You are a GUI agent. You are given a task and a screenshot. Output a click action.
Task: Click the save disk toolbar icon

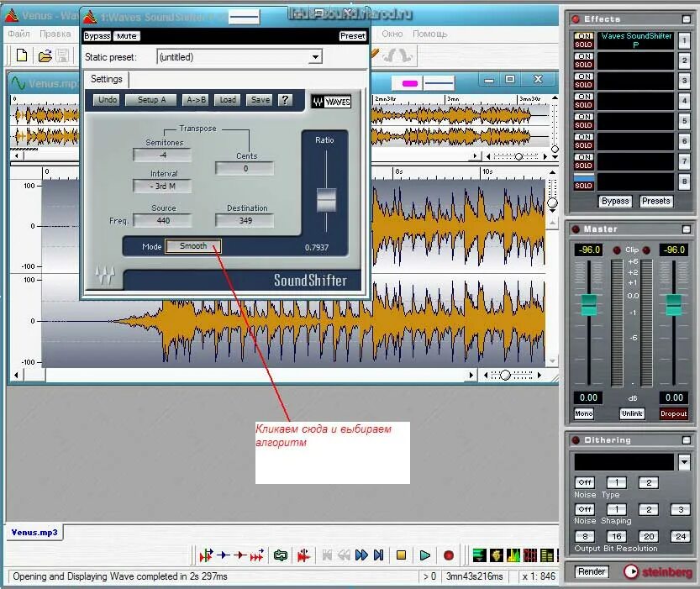(x=63, y=55)
